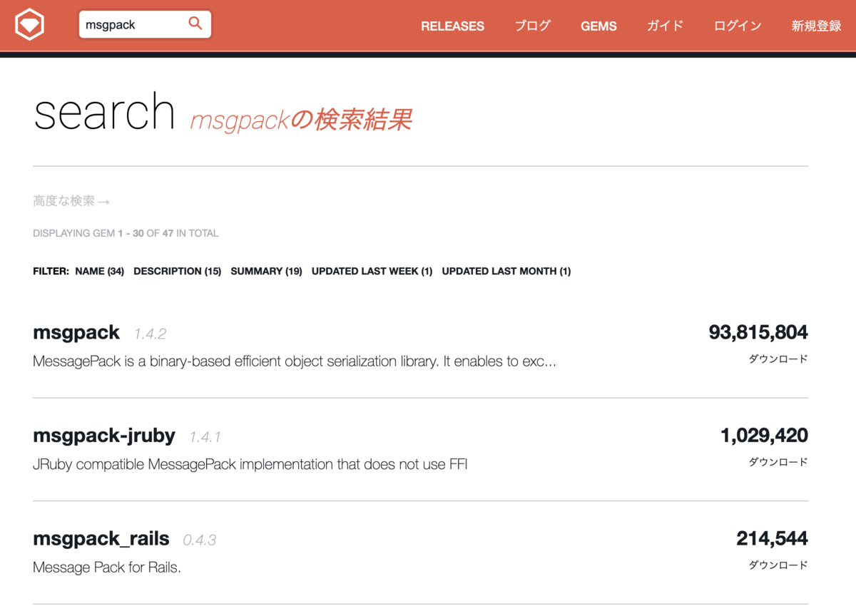This screenshot has width=856, height=616.
Task: Click the msgpack-jruby version 1.4.1 text
Action: 205,437
